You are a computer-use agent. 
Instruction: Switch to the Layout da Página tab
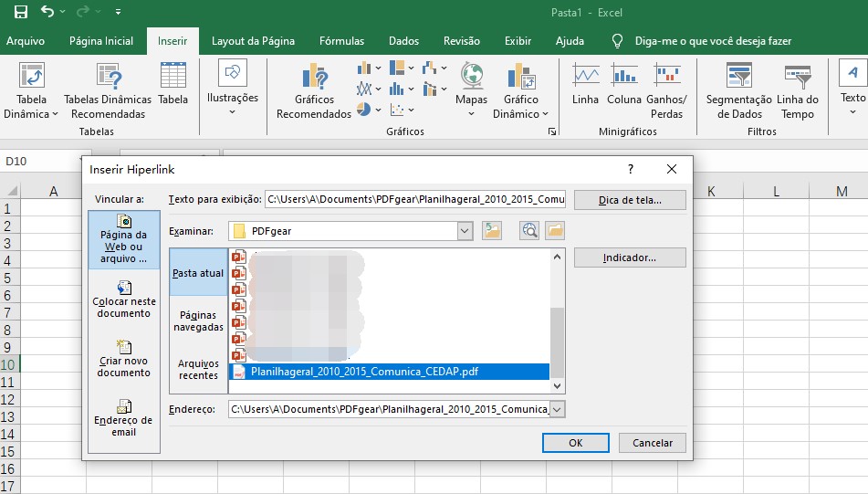[x=253, y=41]
